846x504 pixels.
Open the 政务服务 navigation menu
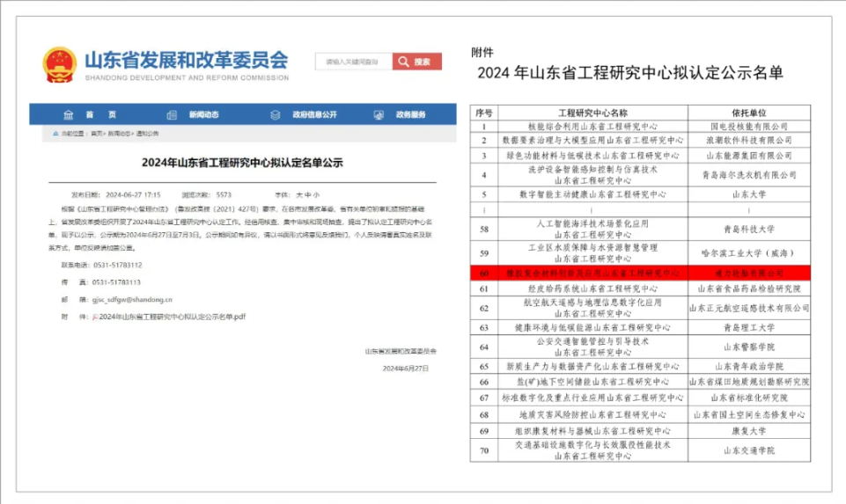410,114
